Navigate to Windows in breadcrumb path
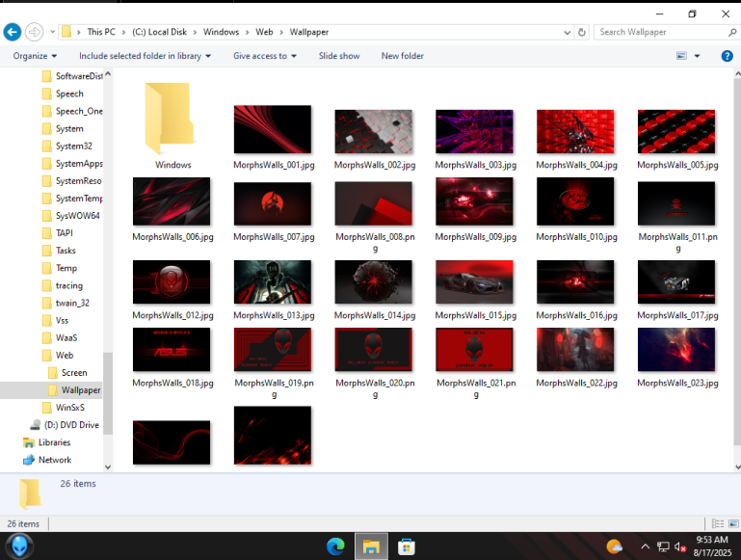 (x=222, y=32)
